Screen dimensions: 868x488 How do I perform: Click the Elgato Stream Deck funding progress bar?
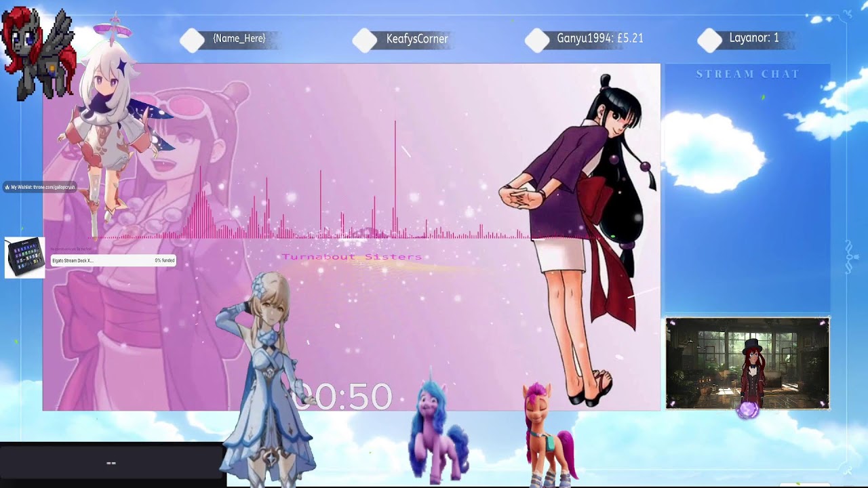[x=113, y=260]
